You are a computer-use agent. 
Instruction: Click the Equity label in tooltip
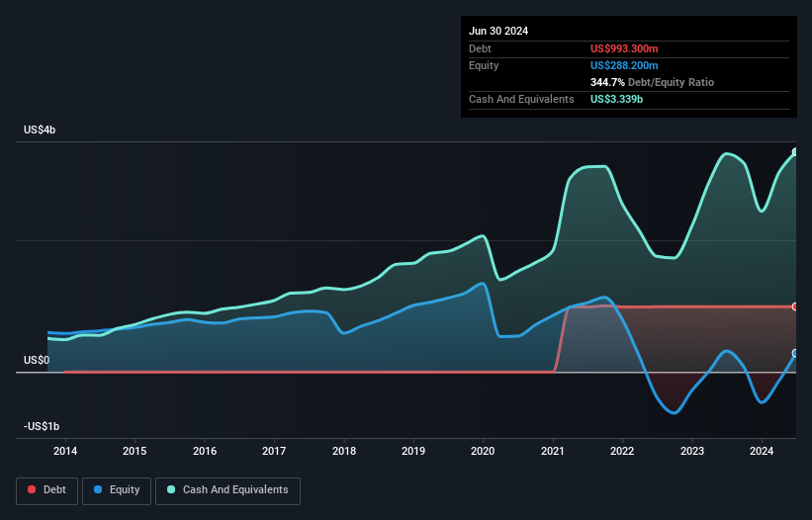click(484, 65)
